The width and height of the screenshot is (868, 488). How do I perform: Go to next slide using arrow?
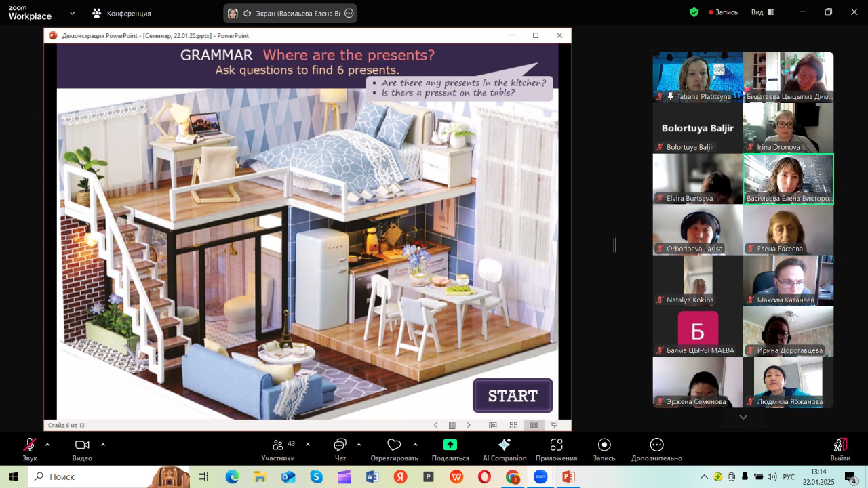[x=469, y=425]
